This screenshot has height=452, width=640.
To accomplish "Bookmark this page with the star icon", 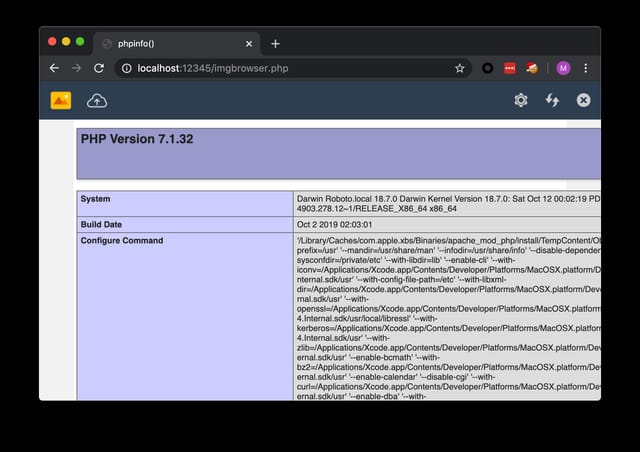I will pos(460,68).
